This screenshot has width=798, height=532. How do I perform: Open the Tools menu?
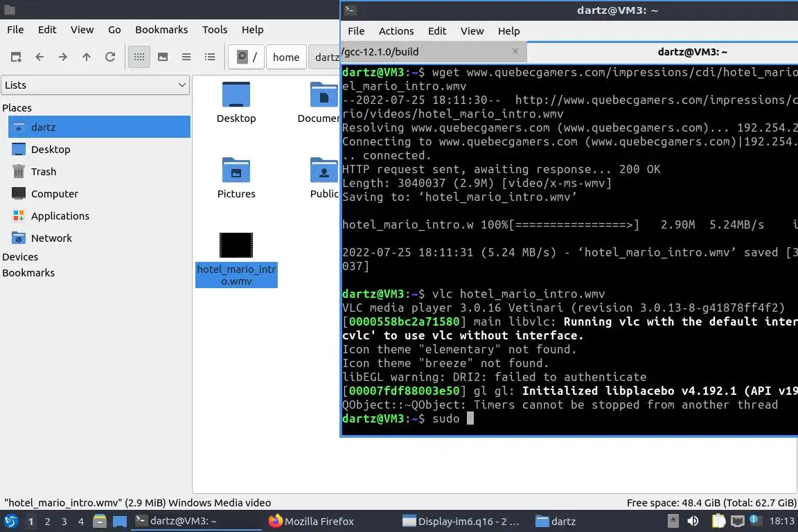[215, 30]
